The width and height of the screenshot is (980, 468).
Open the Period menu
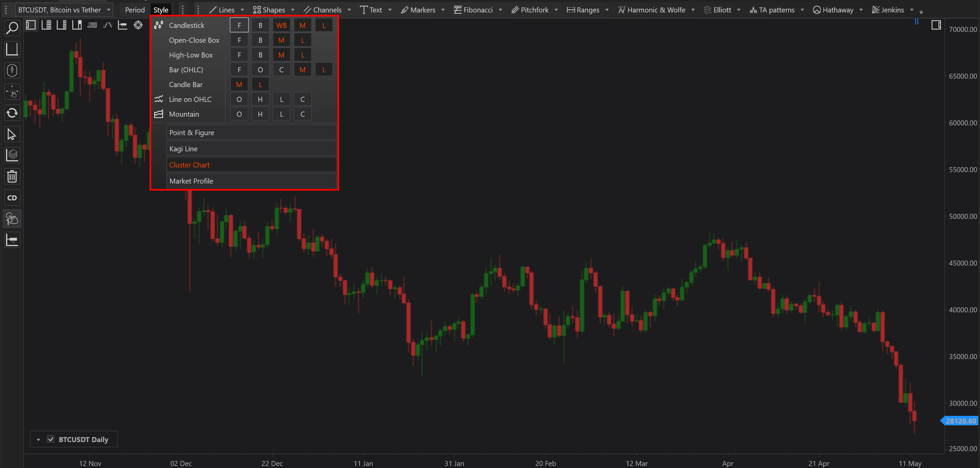tap(135, 10)
